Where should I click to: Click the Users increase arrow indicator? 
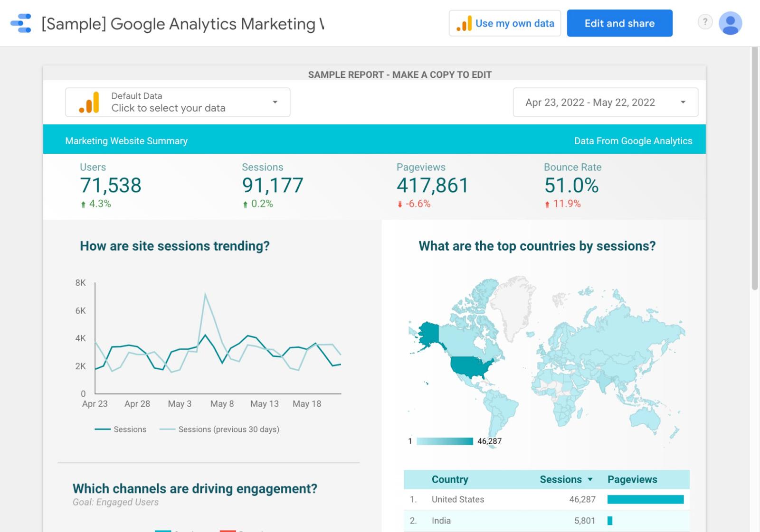tap(84, 205)
